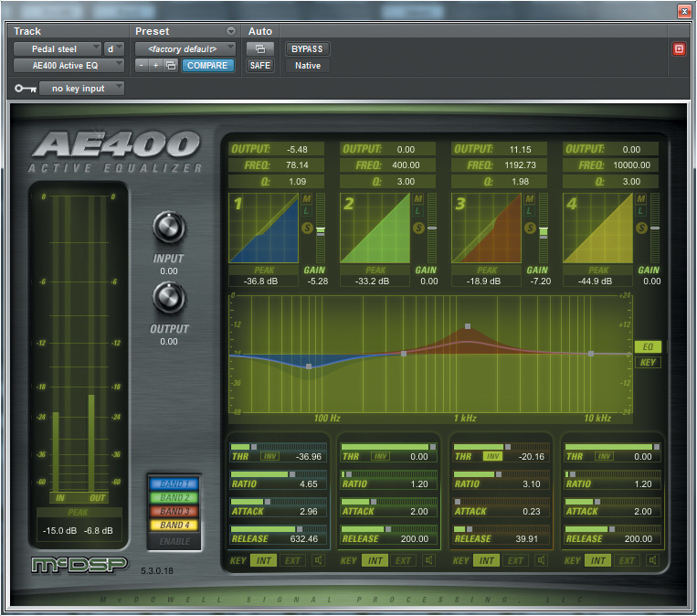Toggle automation SAFE button
This screenshot has width=697, height=616.
point(260,66)
